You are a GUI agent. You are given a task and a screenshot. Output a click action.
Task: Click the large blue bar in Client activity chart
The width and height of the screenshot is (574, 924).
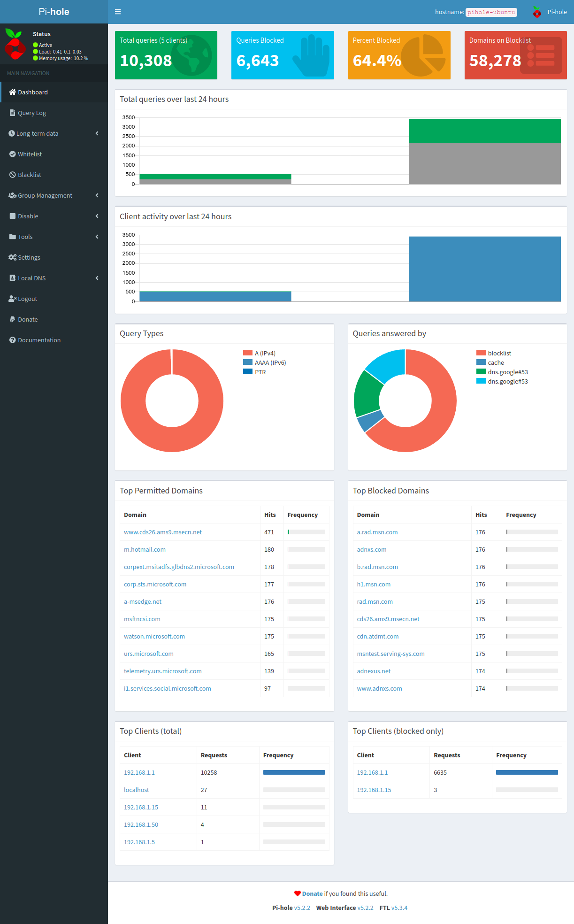[485, 269]
